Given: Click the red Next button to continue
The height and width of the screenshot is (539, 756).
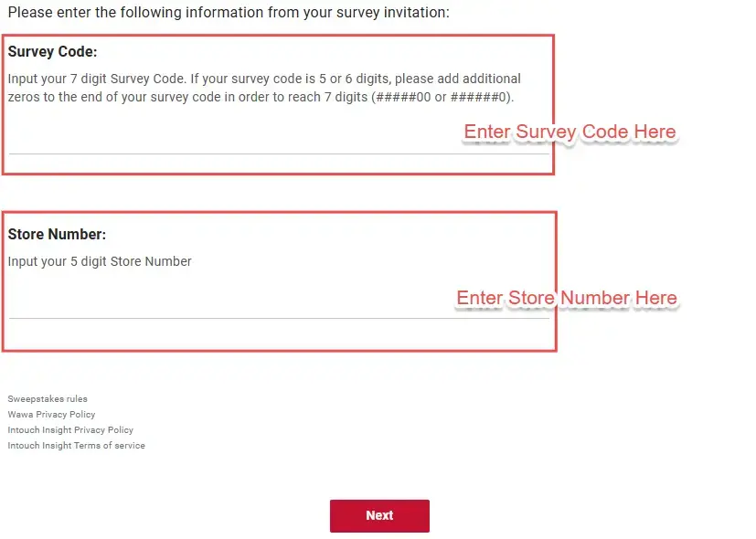Looking at the screenshot, I should [x=379, y=515].
